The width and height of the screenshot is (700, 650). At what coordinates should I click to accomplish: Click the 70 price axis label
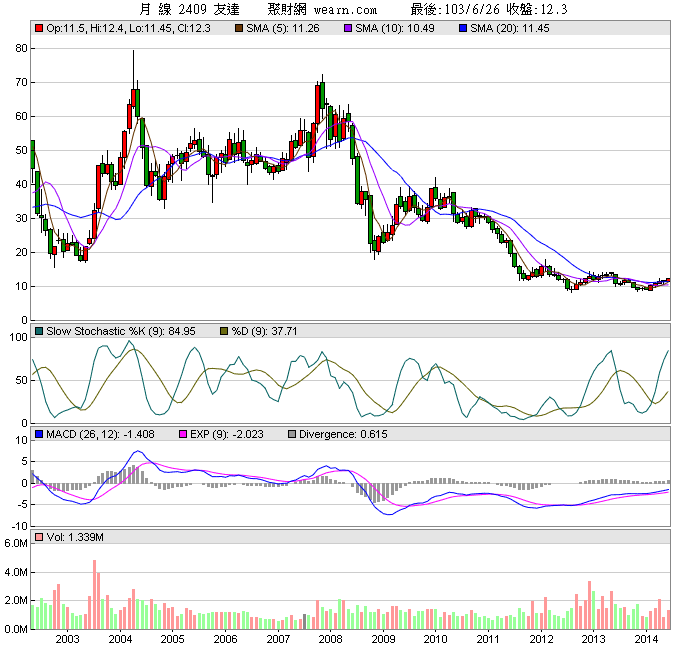pos(21,82)
